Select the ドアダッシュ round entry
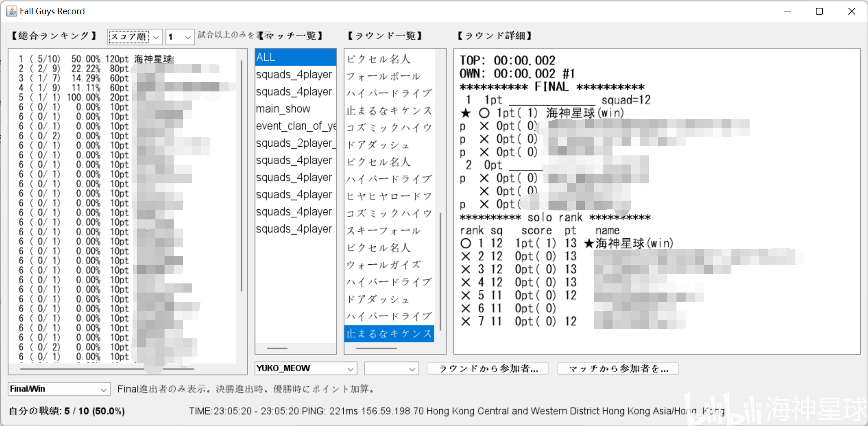868x426 pixels. coord(389,144)
